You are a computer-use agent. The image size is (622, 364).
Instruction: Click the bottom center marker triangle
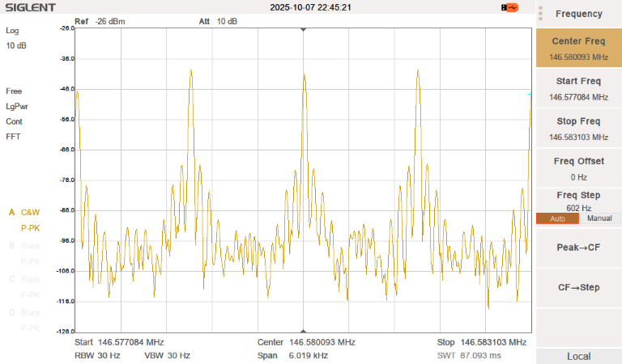pos(304,330)
